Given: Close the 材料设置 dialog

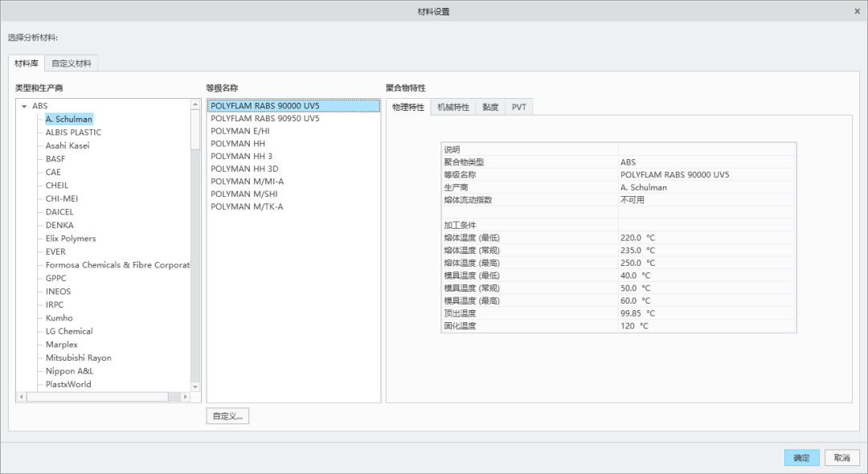Looking at the screenshot, I should pos(857,11).
